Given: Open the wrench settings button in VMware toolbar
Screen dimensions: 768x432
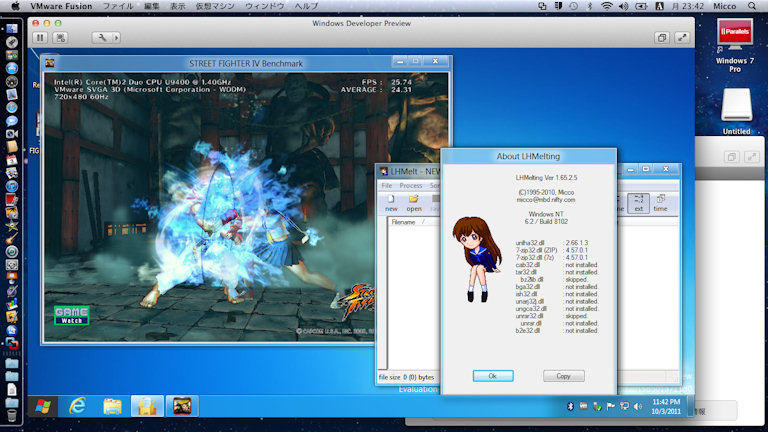Looking at the screenshot, I should (x=102, y=38).
